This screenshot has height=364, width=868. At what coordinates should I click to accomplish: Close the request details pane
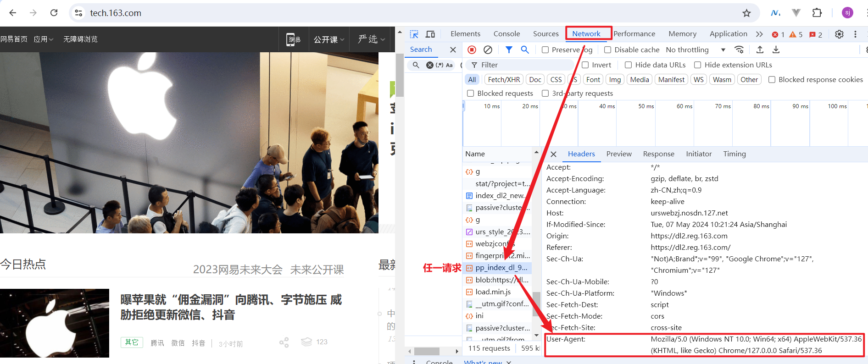point(553,154)
